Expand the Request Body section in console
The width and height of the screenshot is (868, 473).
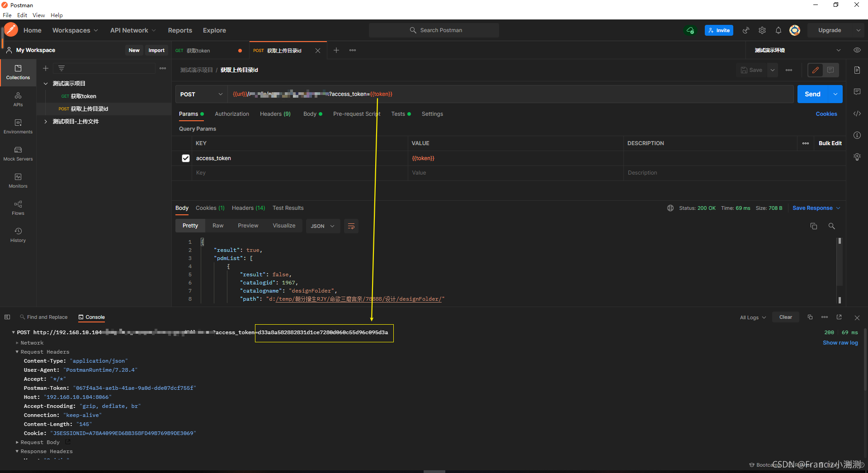tap(17, 442)
